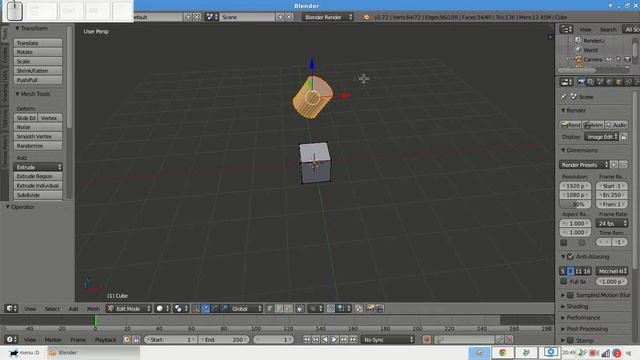This screenshot has height=360, width=640.
Task: Open proportional editing options
Action: 316,309
